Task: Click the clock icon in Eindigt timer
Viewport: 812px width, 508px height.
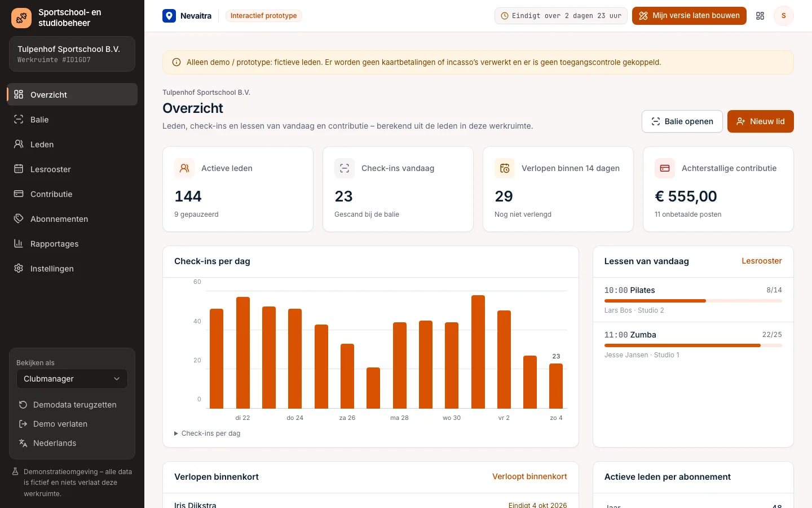Action: (505, 16)
